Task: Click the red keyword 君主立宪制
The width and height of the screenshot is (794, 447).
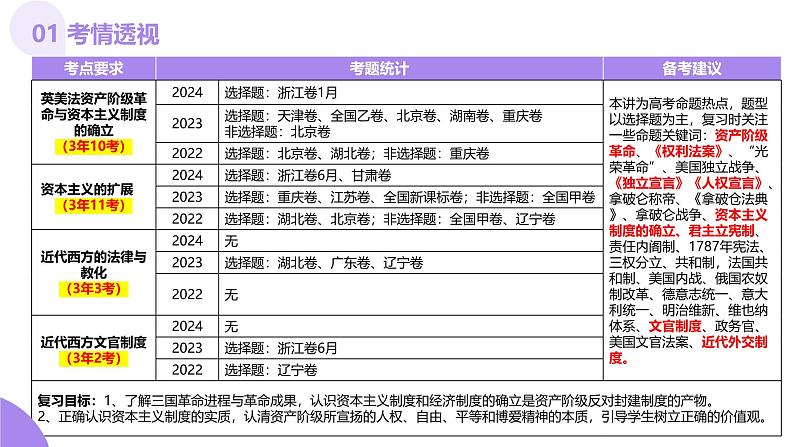Action: tap(721, 231)
